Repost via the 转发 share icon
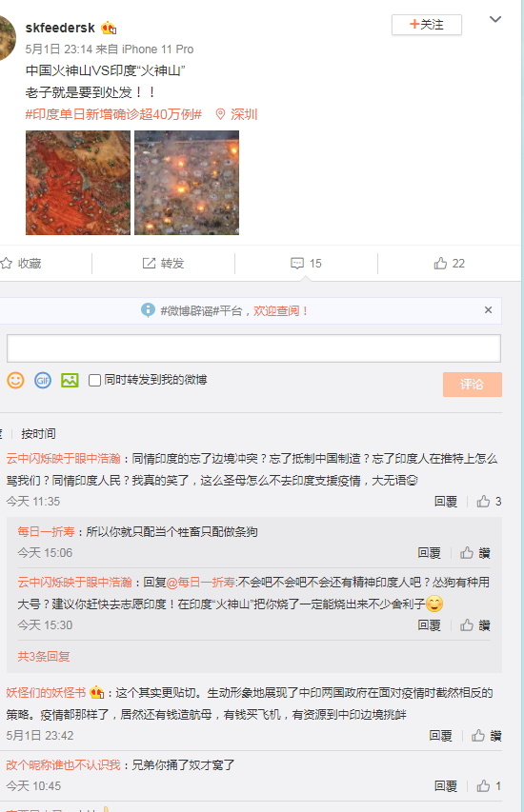The image size is (524, 812). point(163,264)
